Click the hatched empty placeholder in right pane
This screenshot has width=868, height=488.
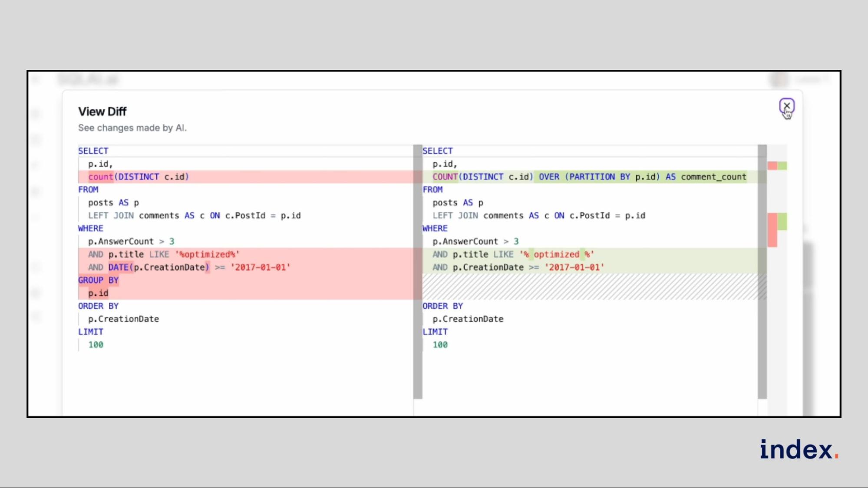point(591,286)
